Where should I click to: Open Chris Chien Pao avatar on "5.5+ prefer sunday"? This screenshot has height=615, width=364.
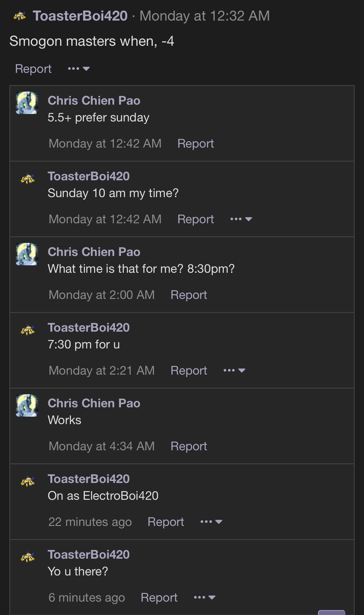(27, 103)
